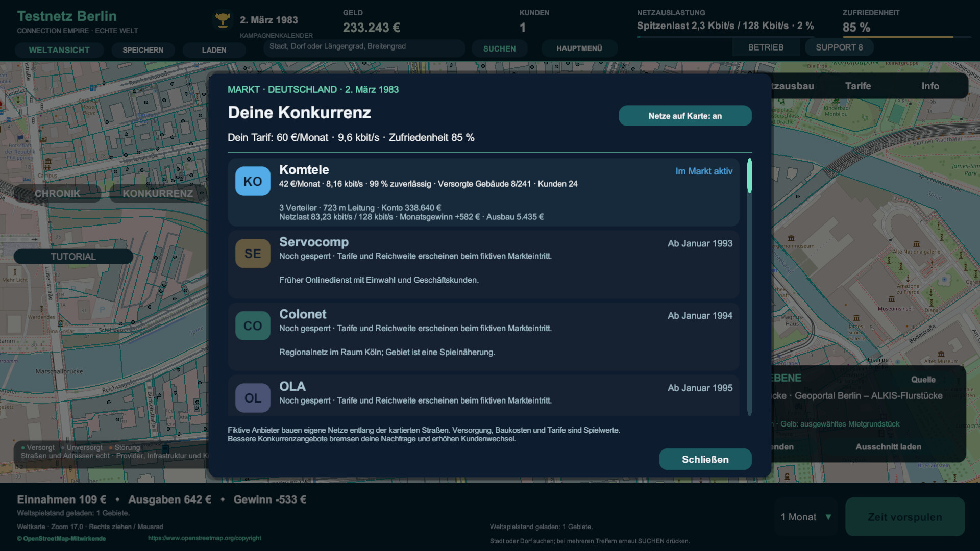
Task: Click the LADEN button
Action: (214, 50)
